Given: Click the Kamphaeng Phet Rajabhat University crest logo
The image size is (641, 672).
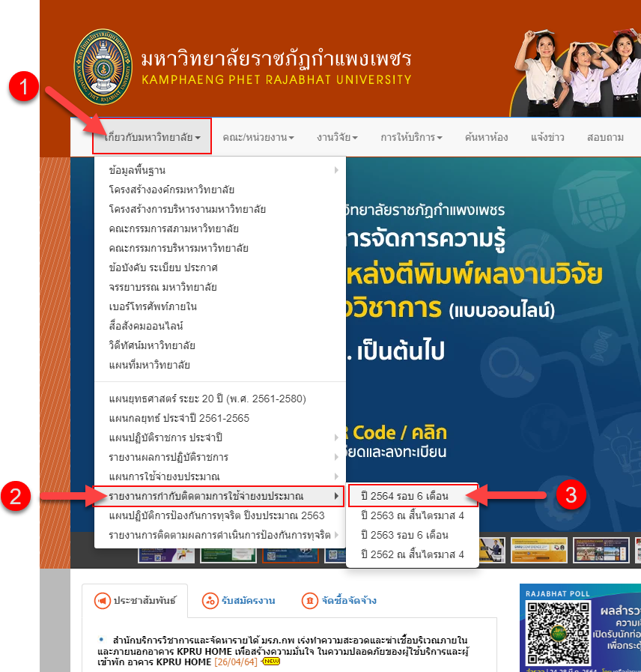Looking at the screenshot, I should pos(103,67).
